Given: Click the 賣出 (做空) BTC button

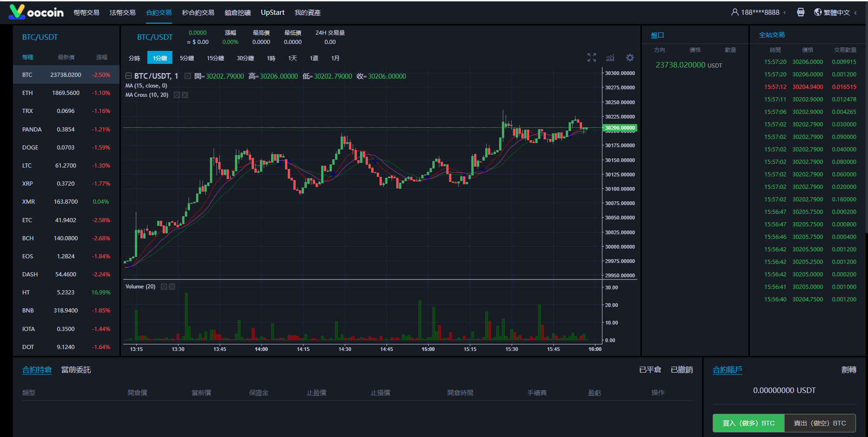Looking at the screenshot, I should 819,423.
